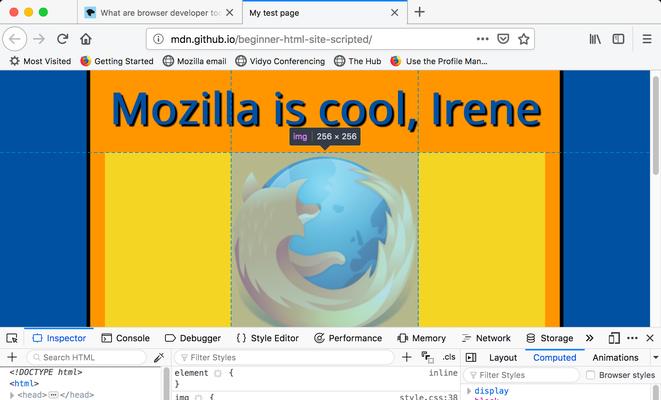This screenshot has height=400, width=661.
Task: Switch to Layout sidebar tab
Action: (x=503, y=357)
